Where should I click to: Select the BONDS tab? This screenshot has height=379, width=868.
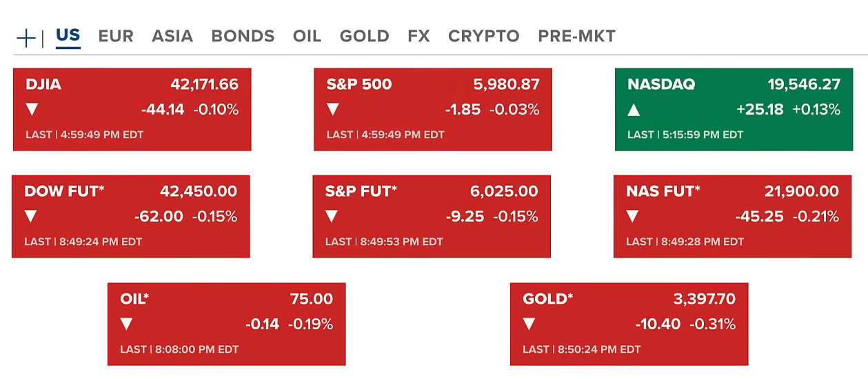point(243,36)
